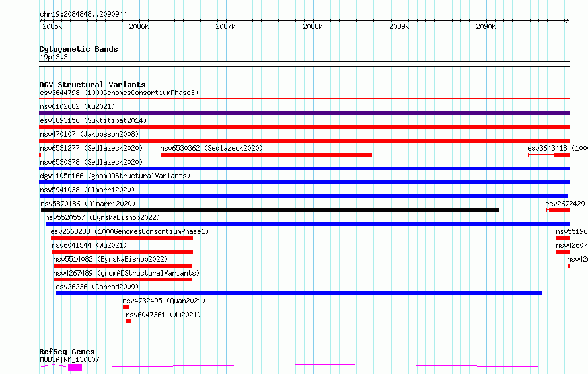588x374 pixels.
Task: Open the DGV Structural Variants track title
Action: 92,85
